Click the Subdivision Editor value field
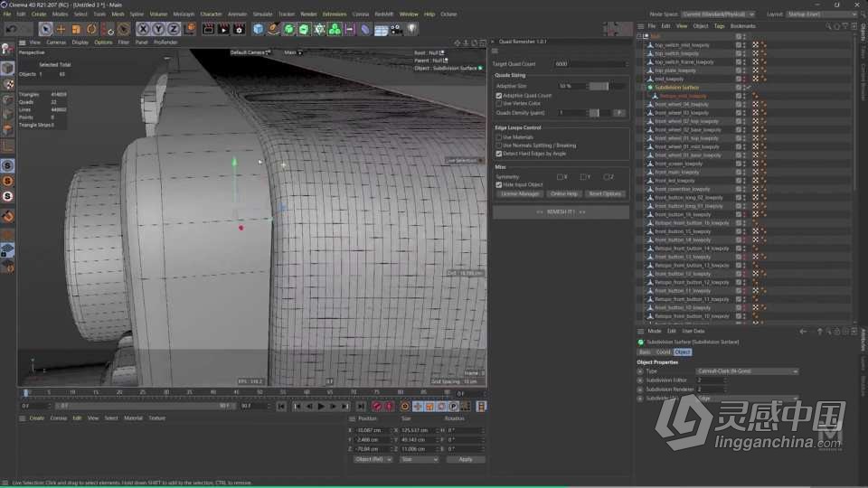The image size is (868, 488). coord(711,380)
